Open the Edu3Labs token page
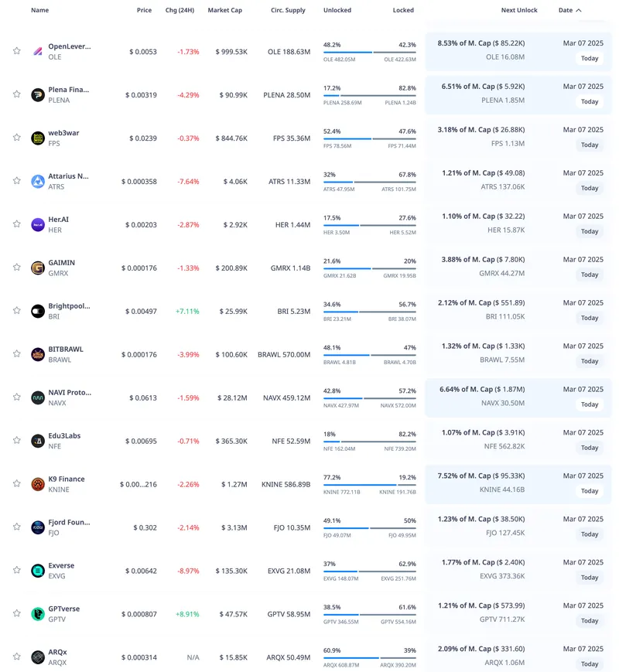 pos(64,436)
